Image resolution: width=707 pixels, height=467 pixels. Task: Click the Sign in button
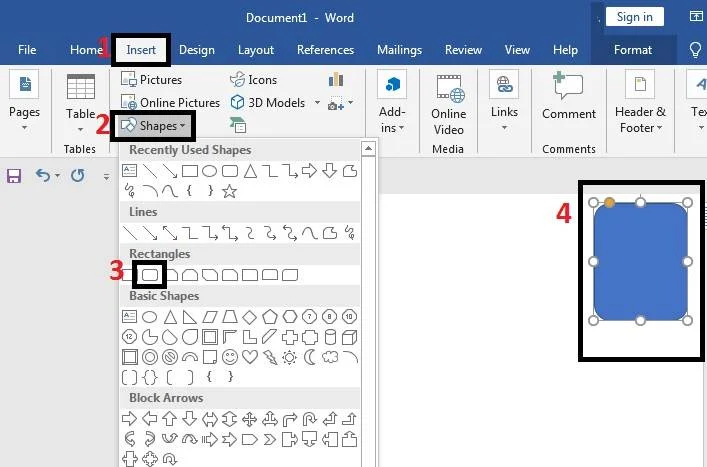pyautogui.click(x=634, y=17)
